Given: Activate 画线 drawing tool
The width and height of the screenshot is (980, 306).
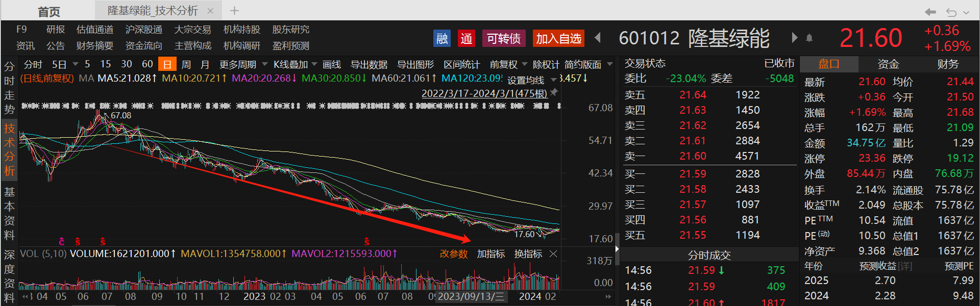Looking at the screenshot, I should (x=332, y=64).
